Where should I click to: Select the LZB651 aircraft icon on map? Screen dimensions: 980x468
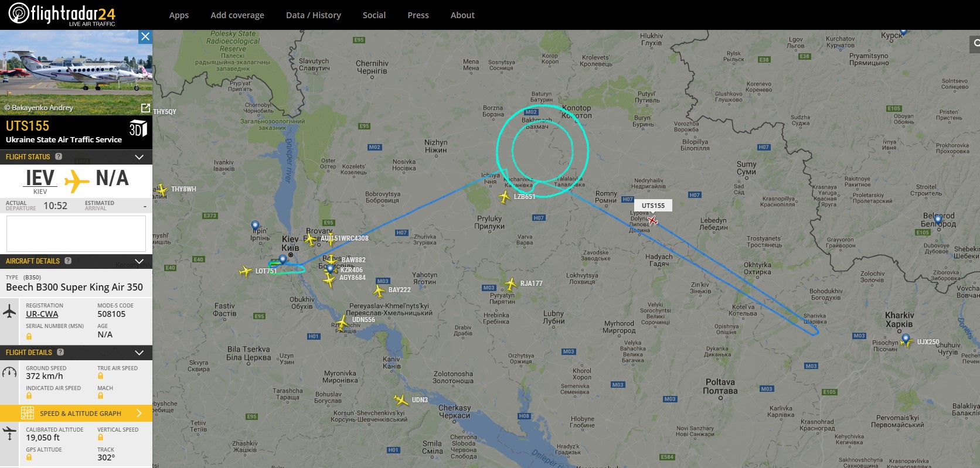504,197
